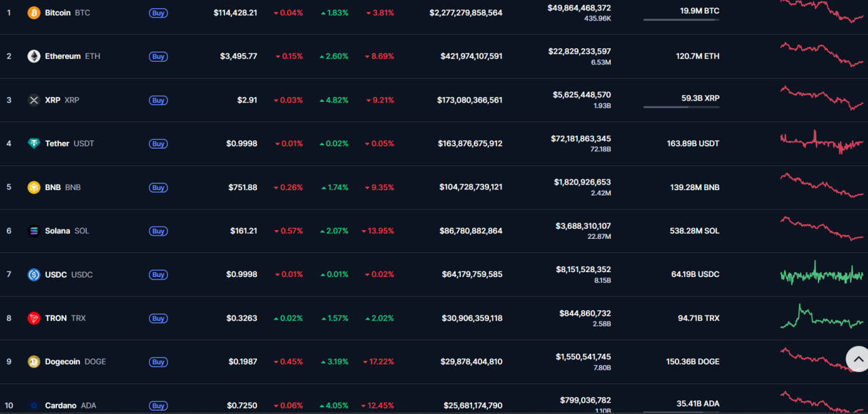Open Bitcoin 7-day sparkline chart
Screen dimensions: 868x414
pos(822,12)
